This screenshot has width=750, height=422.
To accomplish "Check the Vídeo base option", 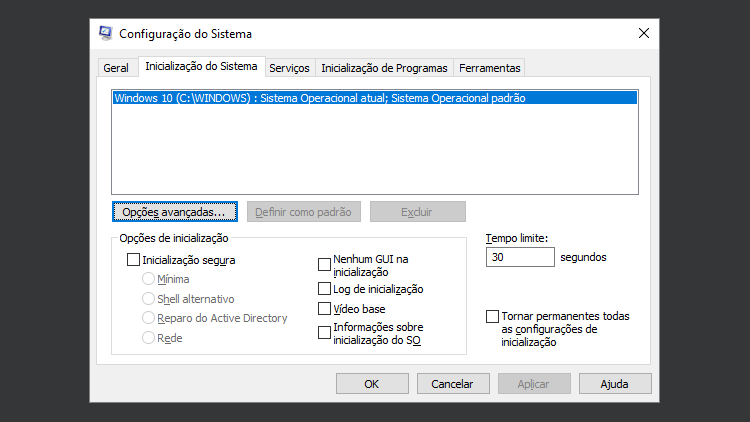I will click(324, 309).
